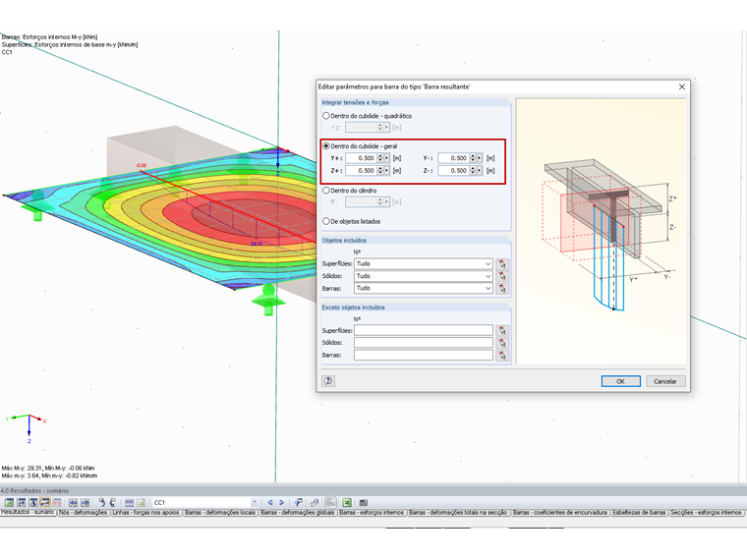The width and height of the screenshot is (747, 560).
Task: Open the Y+ value arrow menu
Action: 387,158
